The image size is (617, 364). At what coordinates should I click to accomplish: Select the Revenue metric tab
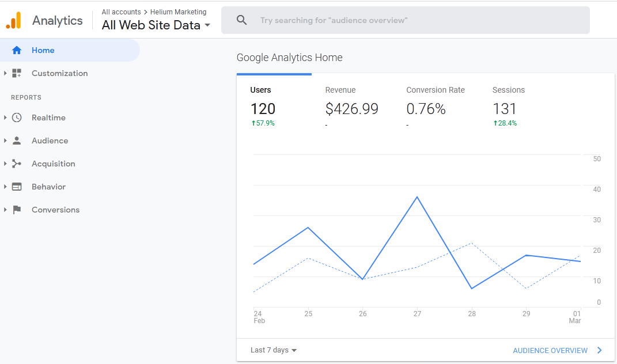click(352, 106)
